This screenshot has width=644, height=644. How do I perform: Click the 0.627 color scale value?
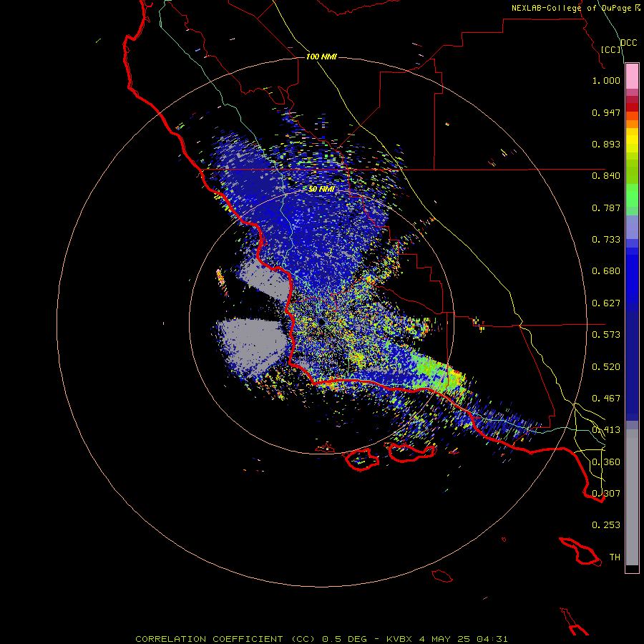(x=606, y=303)
